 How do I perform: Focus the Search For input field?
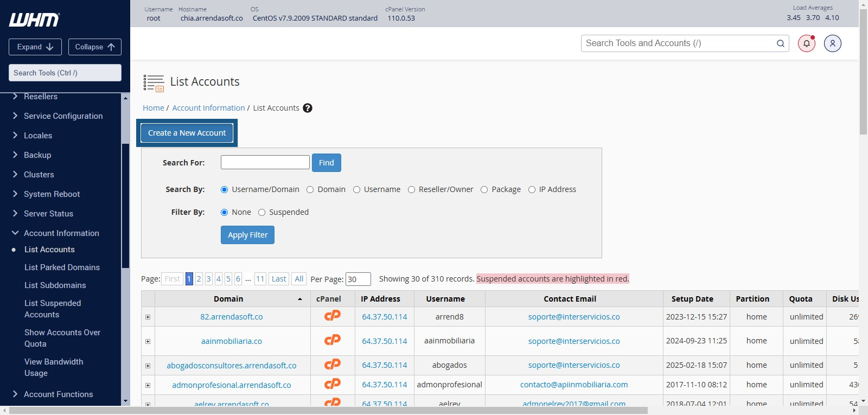pos(265,162)
